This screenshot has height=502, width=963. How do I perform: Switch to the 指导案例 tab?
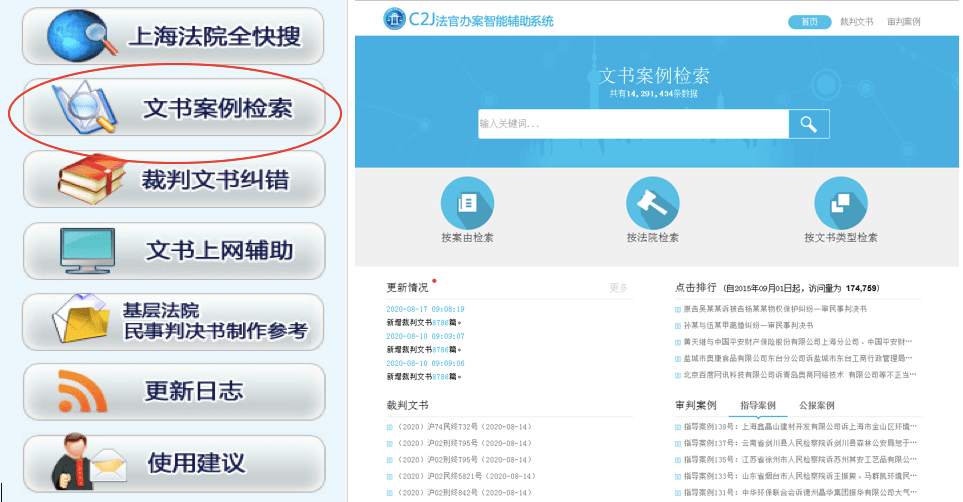[x=758, y=406]
